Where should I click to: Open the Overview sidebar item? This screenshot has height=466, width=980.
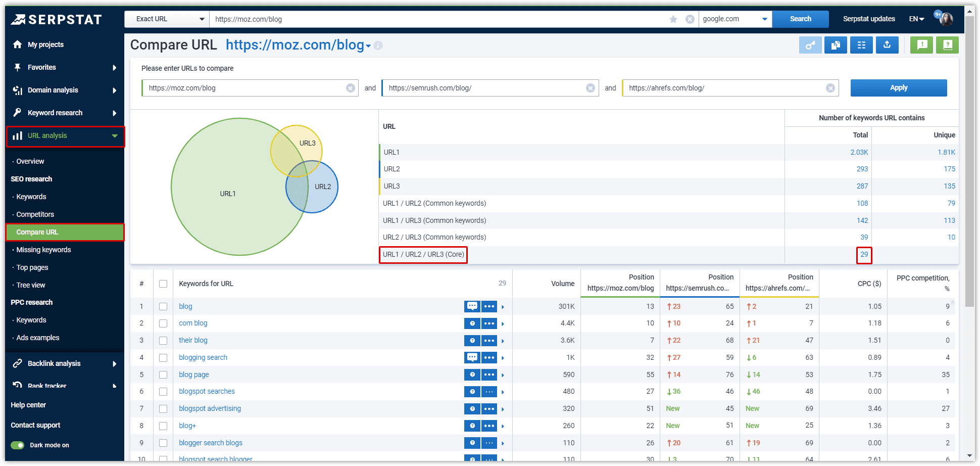[x=30, y=161]
